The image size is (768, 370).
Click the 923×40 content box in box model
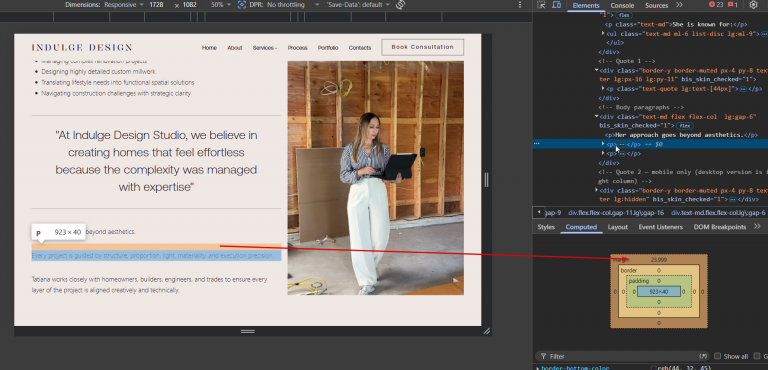tap(659, 292)
